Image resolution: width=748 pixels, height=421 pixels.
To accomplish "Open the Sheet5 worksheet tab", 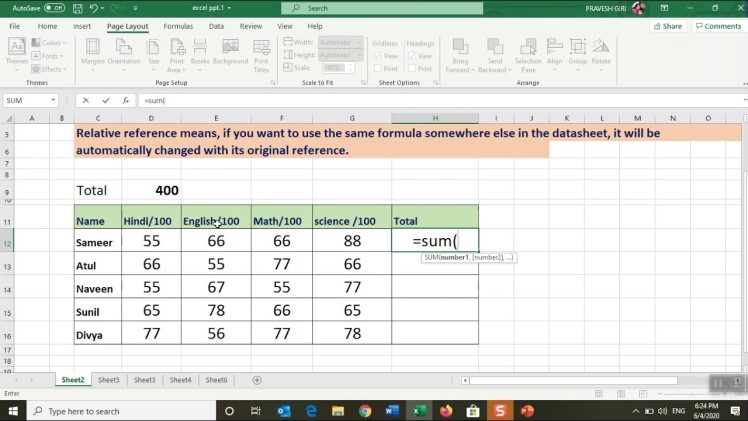I will 108,380.
